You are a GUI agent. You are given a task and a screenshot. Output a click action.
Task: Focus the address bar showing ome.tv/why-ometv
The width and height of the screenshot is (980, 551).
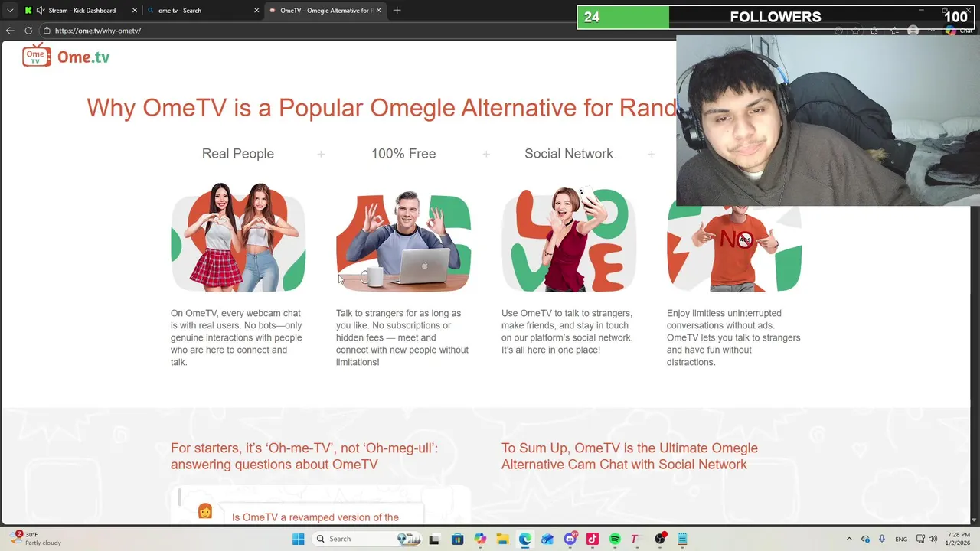(x=98, y=31)
